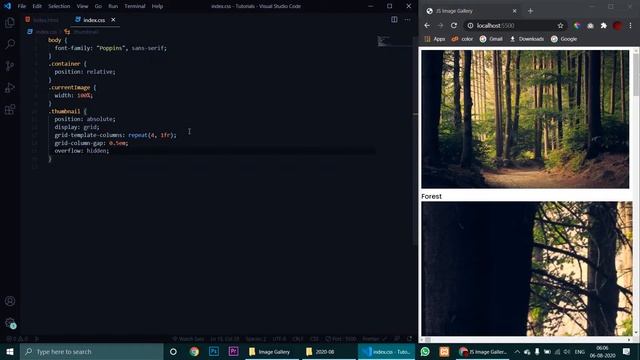Click the Split Editor icon
The image size is (640, 360).
coord(394,20)
